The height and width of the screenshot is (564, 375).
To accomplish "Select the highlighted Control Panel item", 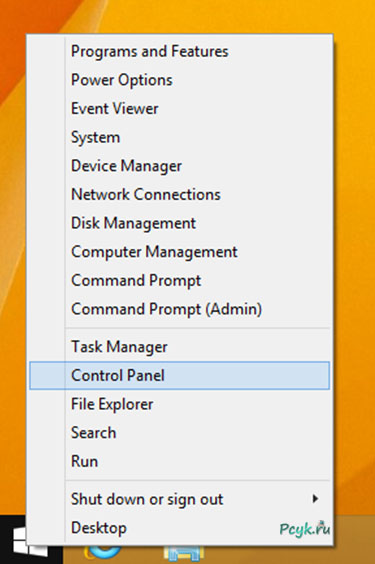I will click(x=179, y=376).
